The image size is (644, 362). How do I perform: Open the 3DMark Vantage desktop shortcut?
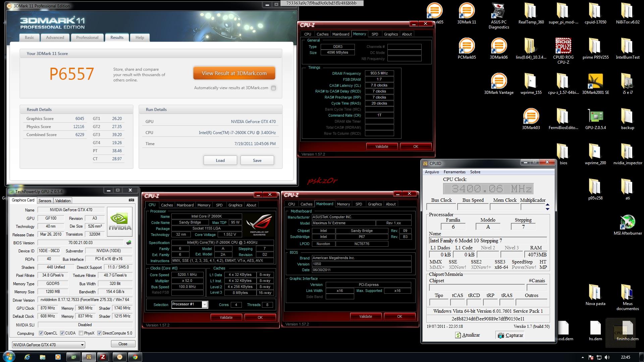(x=499, y=84)
